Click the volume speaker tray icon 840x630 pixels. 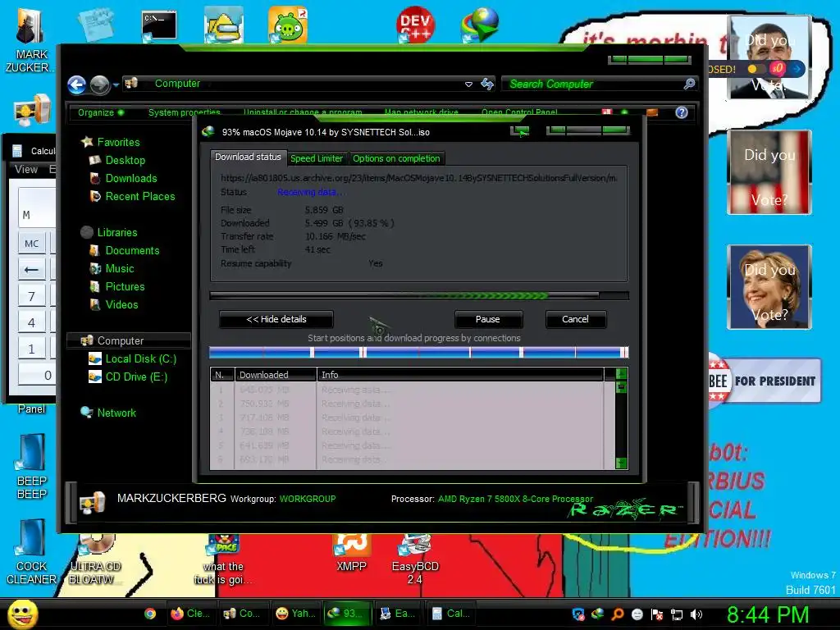click(x=696, y=614)
